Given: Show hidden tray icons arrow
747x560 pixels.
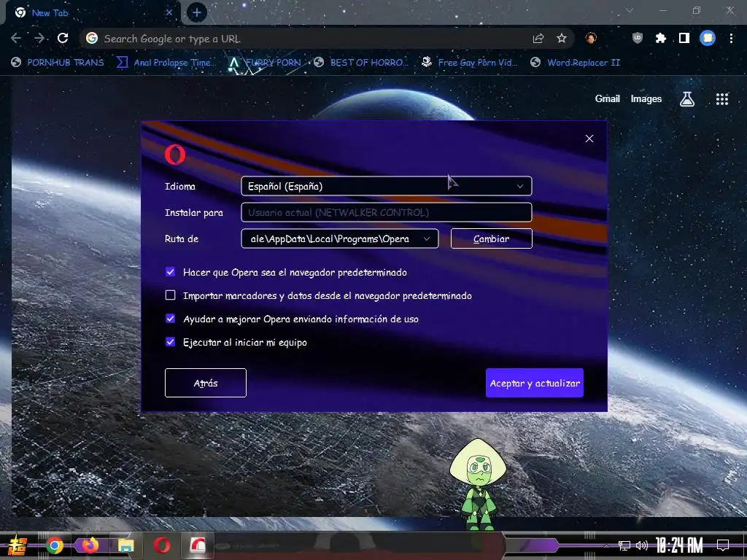Looking at the screenshot, I should coord(606,545).
